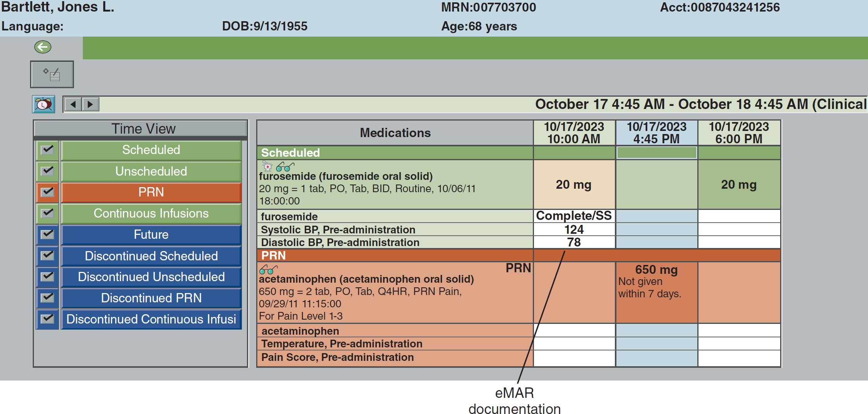Click the 10/17/2023 4:45 PM column header
The width and height of the screenshot is (868, 414).
pos(656,133)
